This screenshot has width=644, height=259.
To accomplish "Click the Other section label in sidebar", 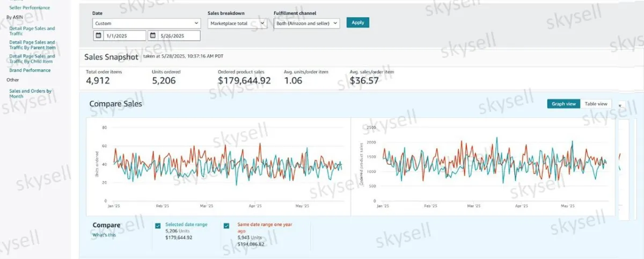I will coord(12,80).
